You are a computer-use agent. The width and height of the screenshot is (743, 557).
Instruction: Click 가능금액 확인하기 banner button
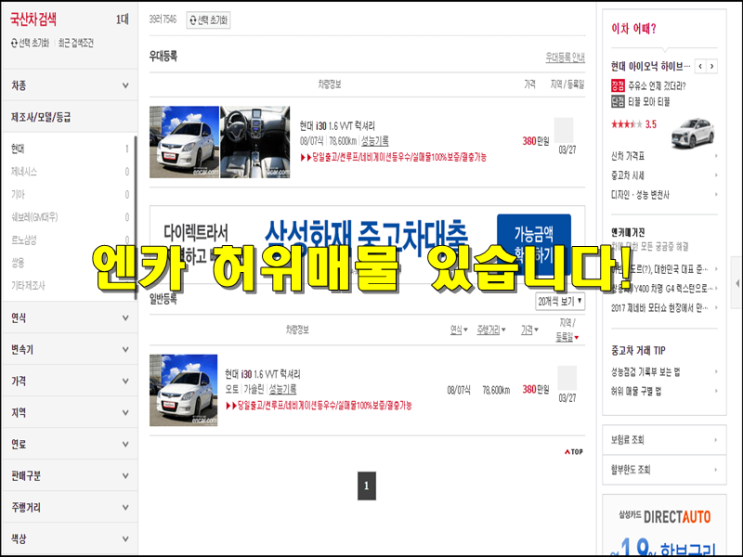[x=534, y=244]
